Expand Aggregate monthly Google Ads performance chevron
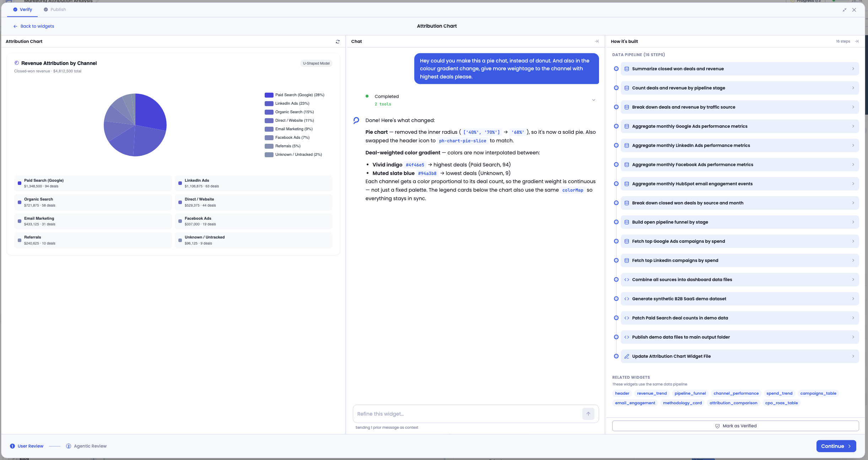868x460 pixels. 853,126
